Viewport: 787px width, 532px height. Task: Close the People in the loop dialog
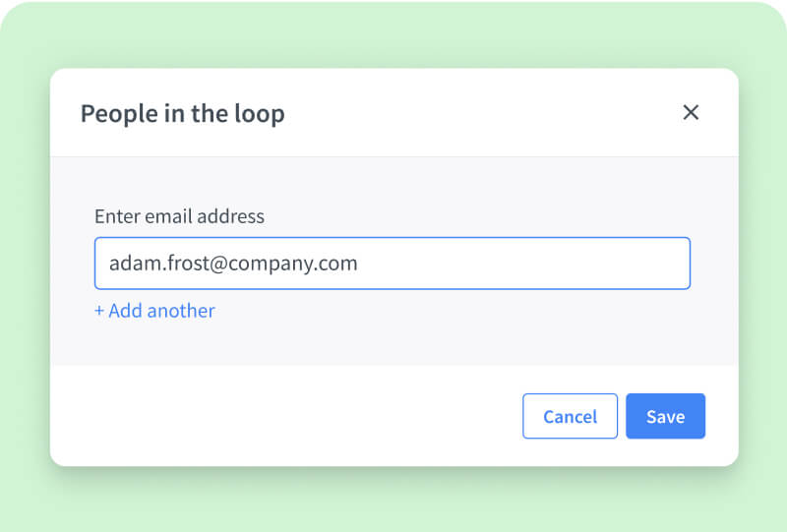(691, 113)
